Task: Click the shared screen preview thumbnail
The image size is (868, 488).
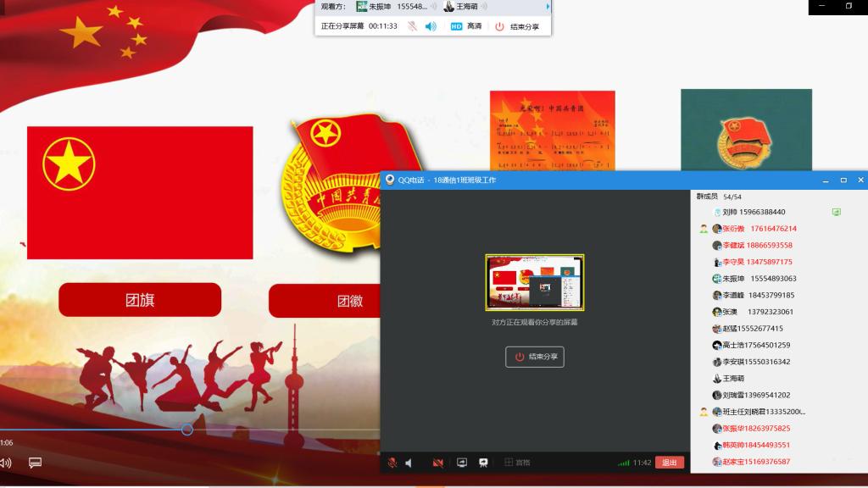Action: click(535, 282)
